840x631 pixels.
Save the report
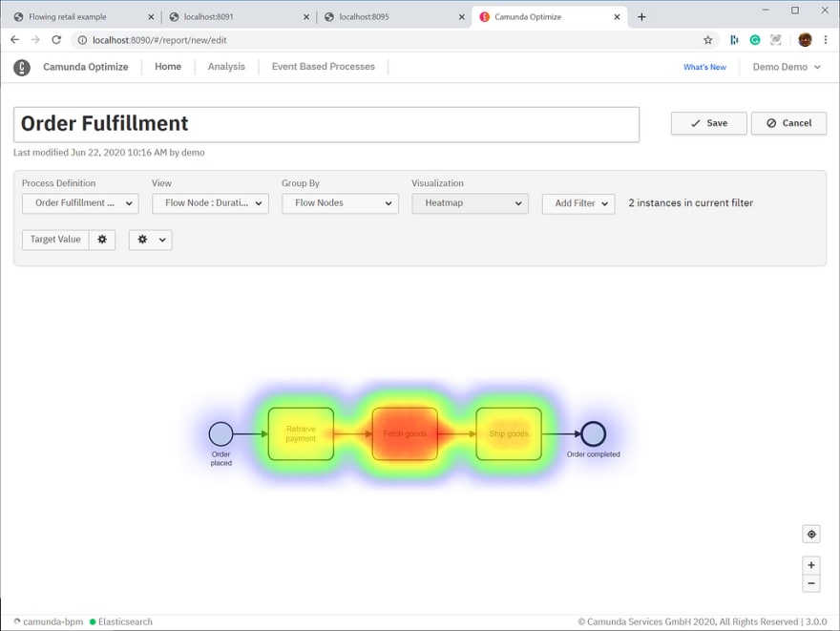[x=708, y=123]
